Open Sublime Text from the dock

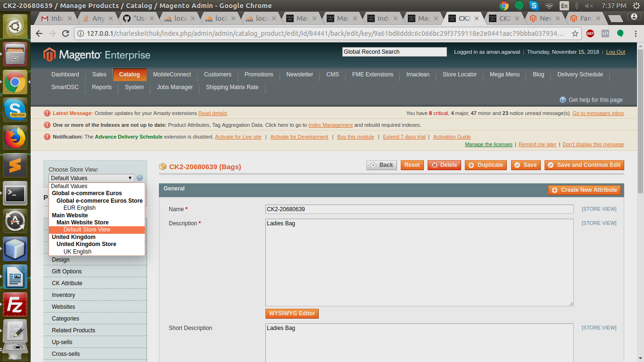[x=15, y=165]
